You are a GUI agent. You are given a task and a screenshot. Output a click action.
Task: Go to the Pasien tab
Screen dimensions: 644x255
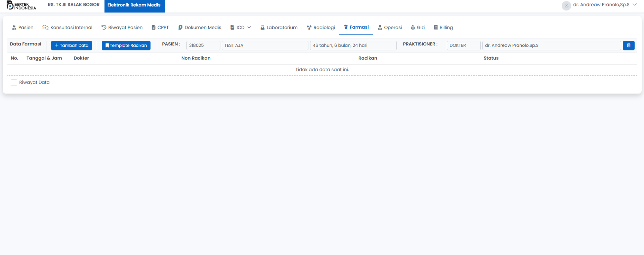pos(23,28)
